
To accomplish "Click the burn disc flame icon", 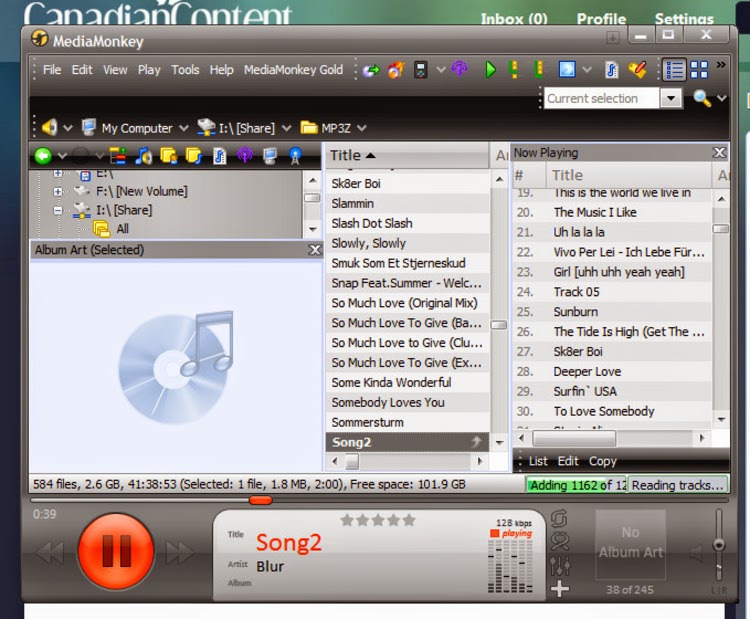I will tap(396, 70).
